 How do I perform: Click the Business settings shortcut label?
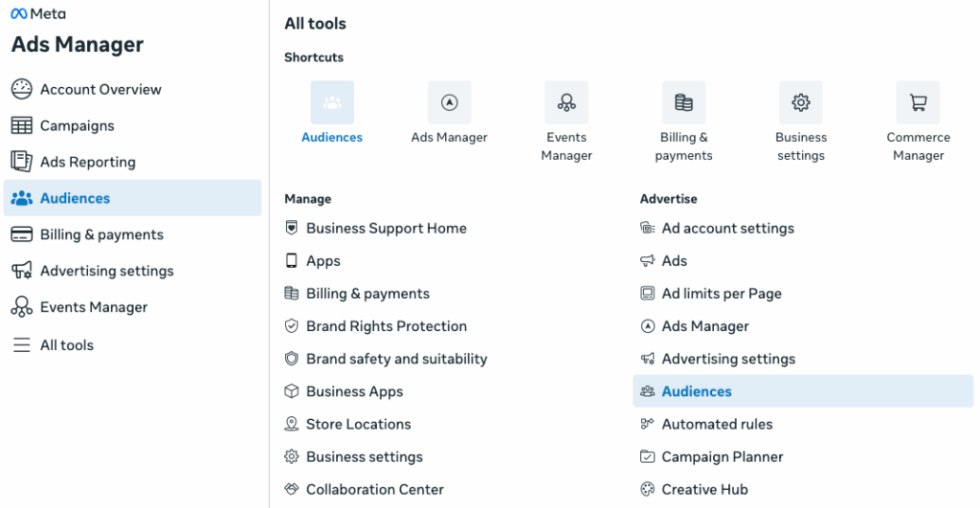tap(801, 146)
